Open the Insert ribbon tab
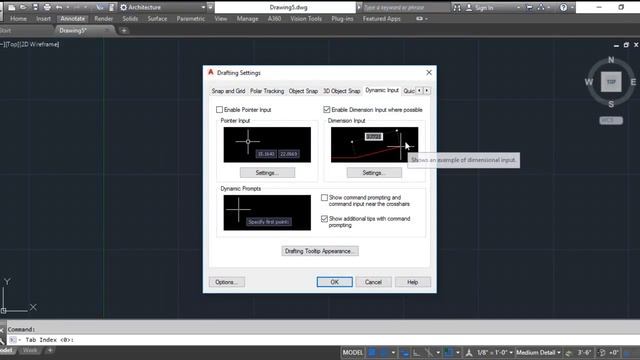This screenshot has width=640, height=360. (x=43, y=19)
